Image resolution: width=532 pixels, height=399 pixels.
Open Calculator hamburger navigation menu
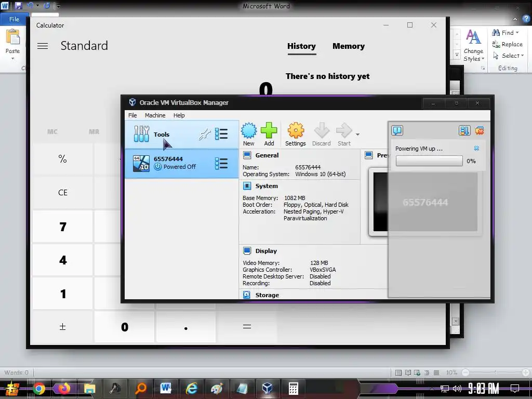(x=43, y=46)
